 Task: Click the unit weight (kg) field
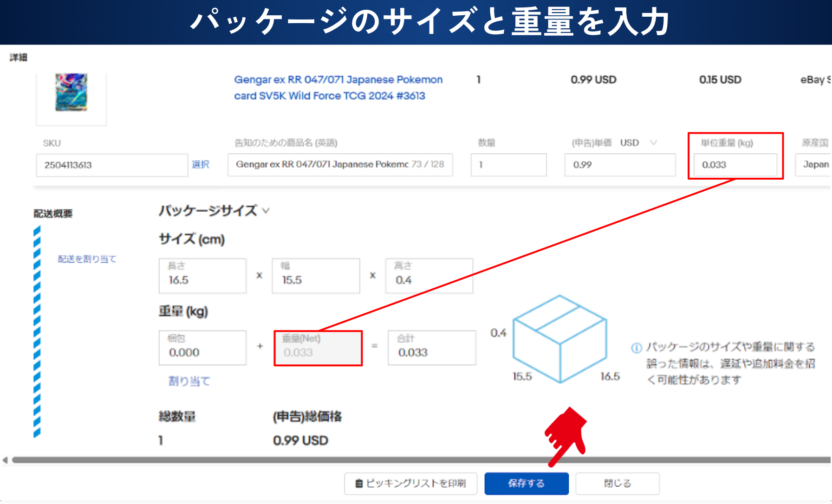coord(735,165)
